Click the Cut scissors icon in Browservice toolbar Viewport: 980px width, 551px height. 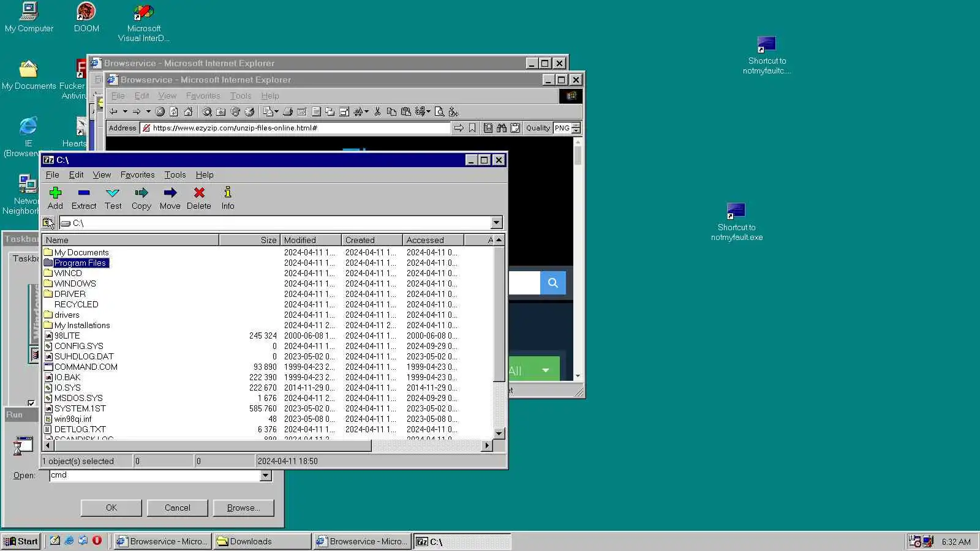(377, 111)
